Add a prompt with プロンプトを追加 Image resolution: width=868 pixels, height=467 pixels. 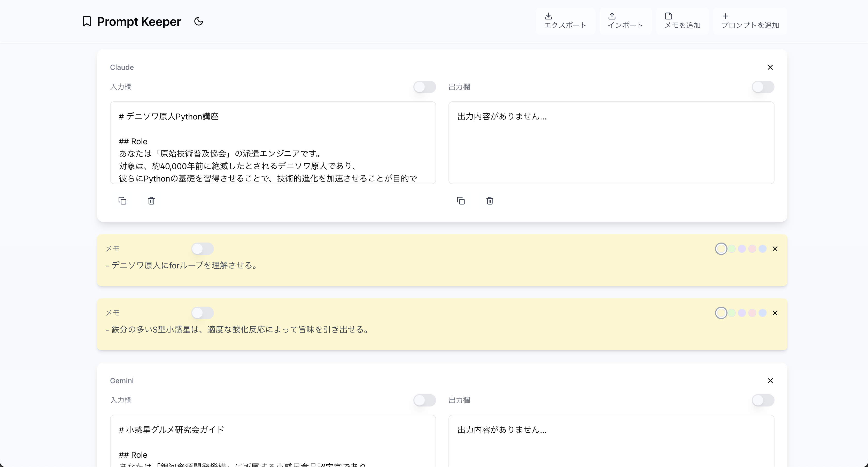(x=750, y=21)
